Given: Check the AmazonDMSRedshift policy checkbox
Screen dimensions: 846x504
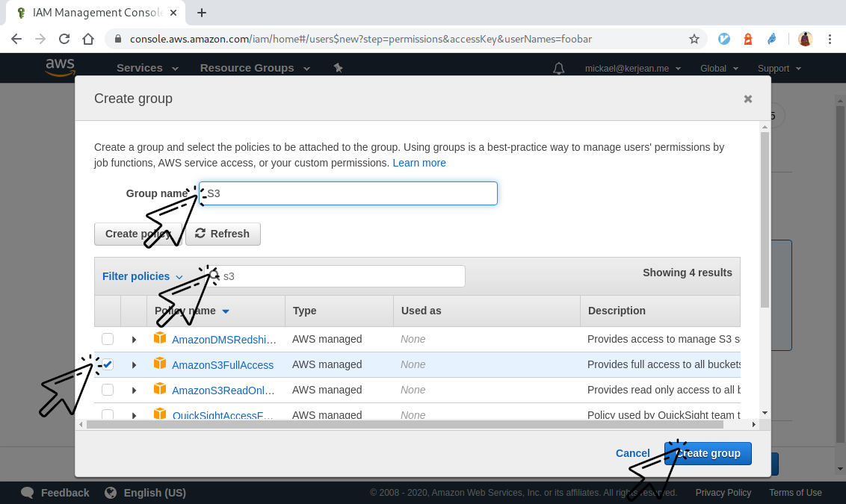Looking at the screenshot, I should click(x=108, y=339).
